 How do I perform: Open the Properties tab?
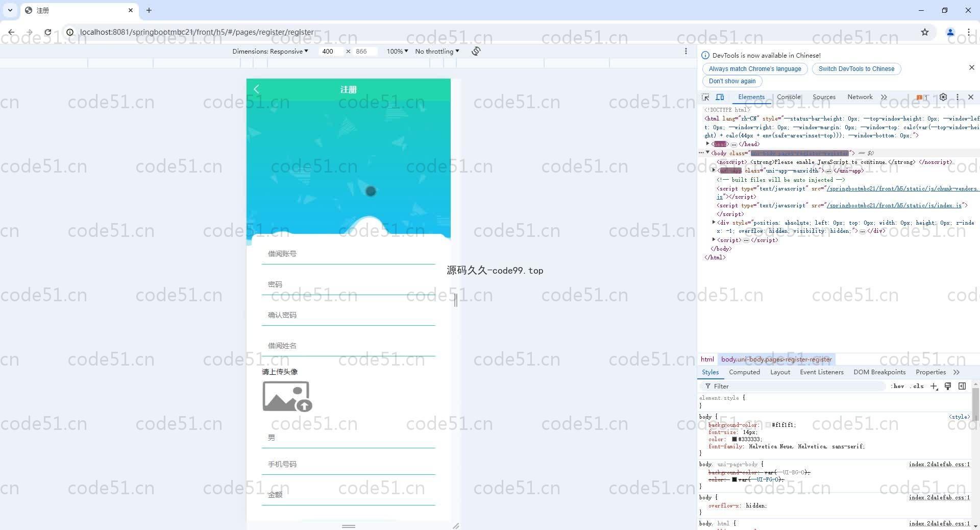[930, 372]
